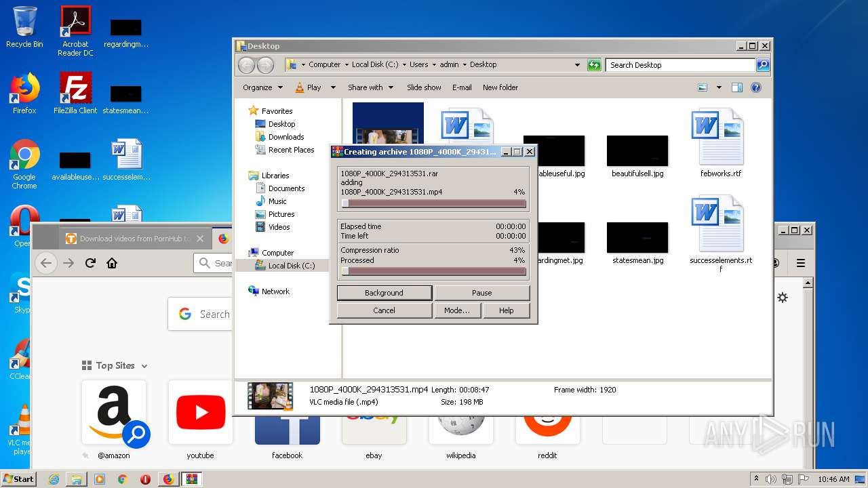Click New folder in Explorer toolbar
The height and width of the screenshot is (488, 868).
(500, 87)
